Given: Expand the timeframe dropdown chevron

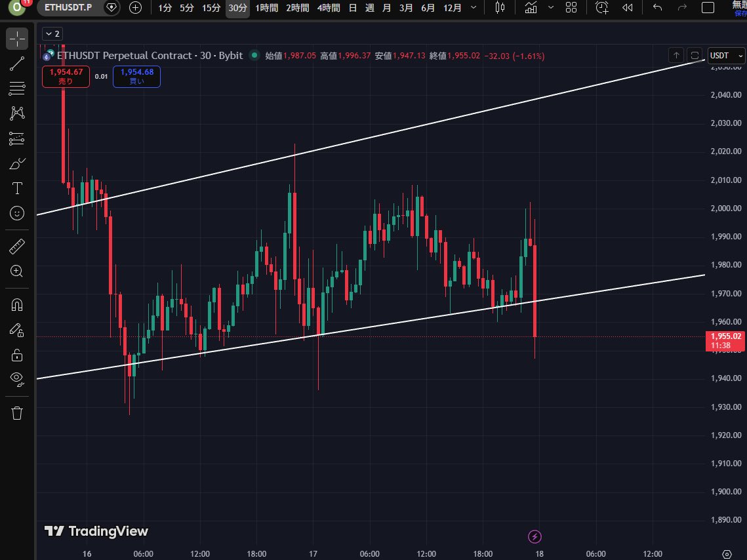Looking at the screenshot, I should (x=474, y=8).
